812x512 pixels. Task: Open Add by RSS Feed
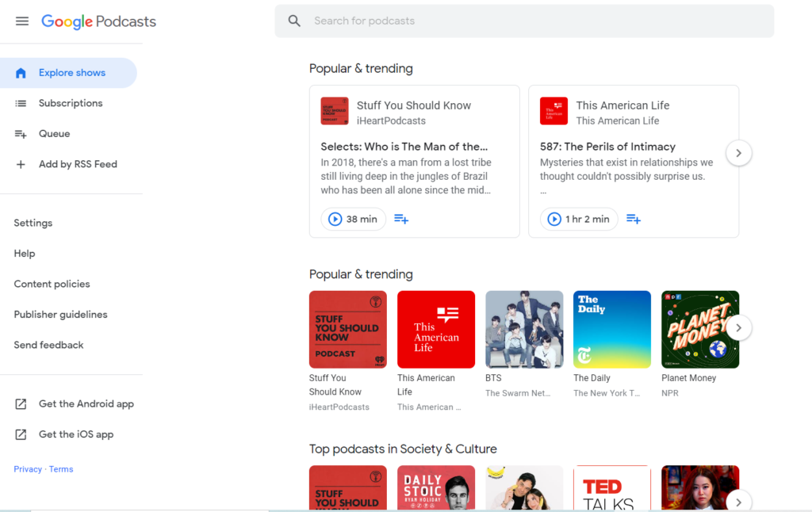click(x=78, y=164)
